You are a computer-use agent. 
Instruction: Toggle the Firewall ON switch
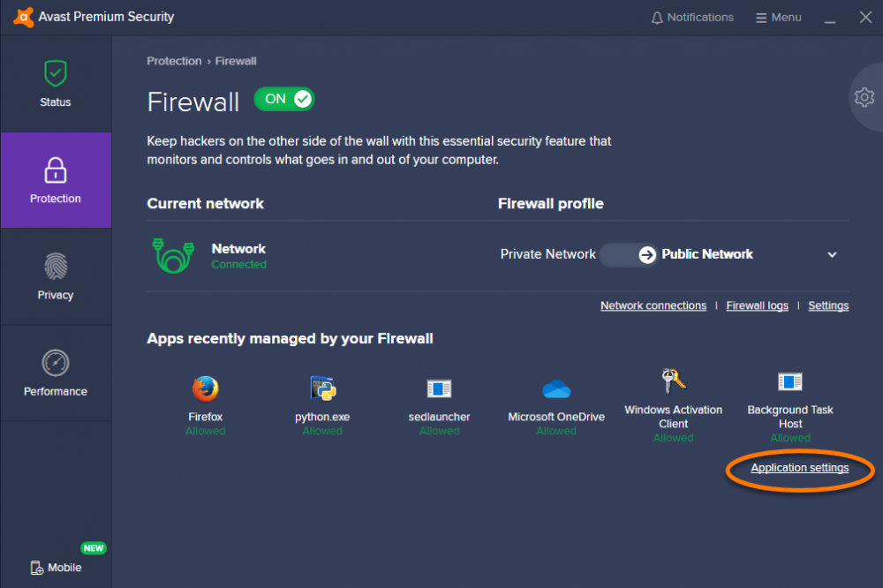point(283,99)
